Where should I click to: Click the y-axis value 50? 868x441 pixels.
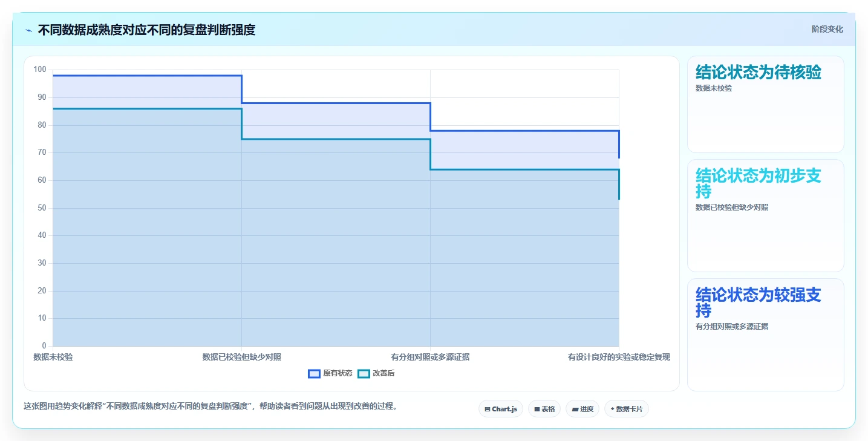pos(42,208)
